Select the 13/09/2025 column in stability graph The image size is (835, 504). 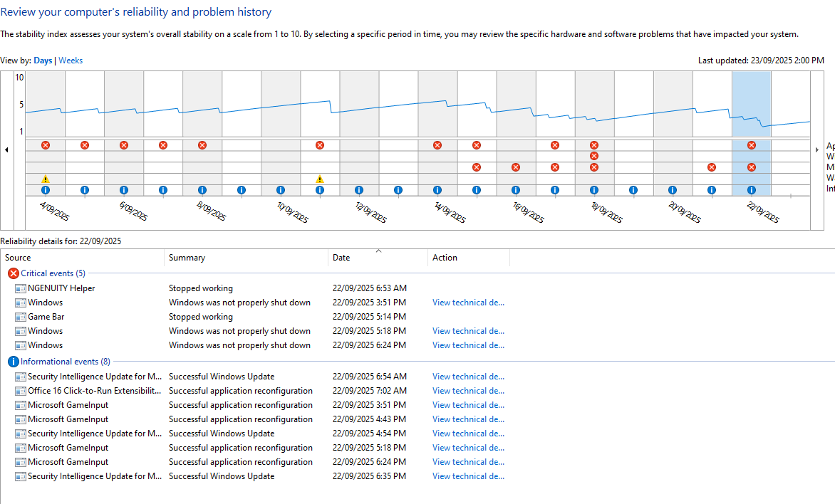398,105
